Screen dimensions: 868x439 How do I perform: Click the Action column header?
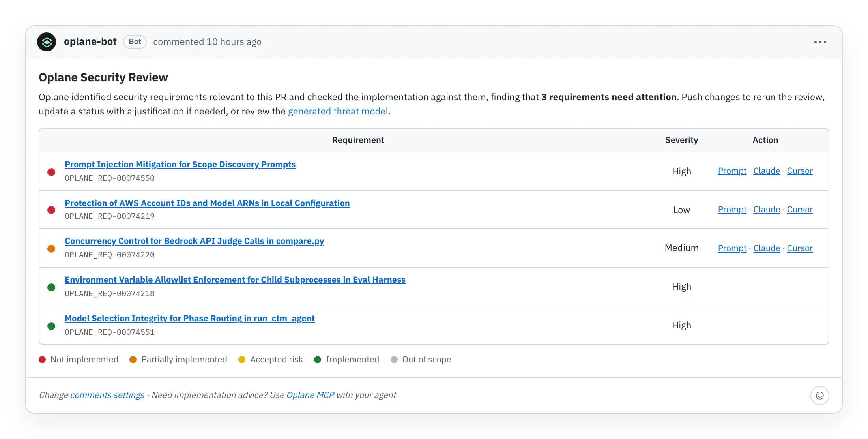[x=765, y=140]
